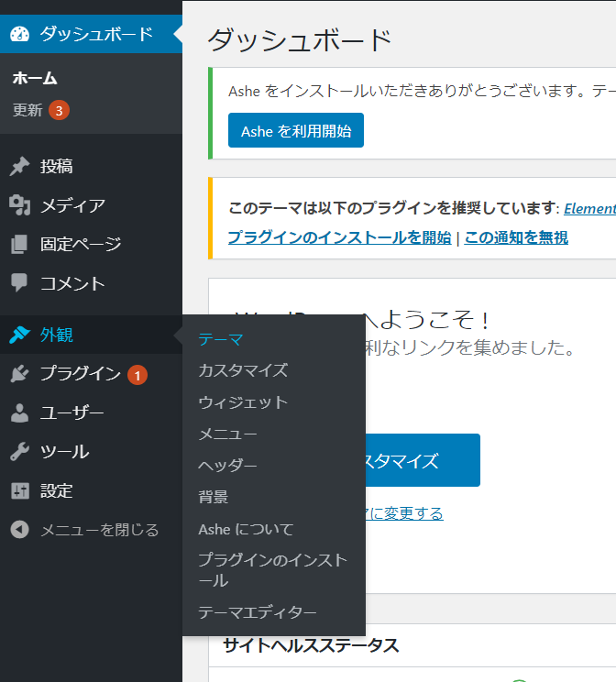This screenshot has height=682, width=616.
Task: Click the speech bubble icon beside コメント
Action: [19, 282]
